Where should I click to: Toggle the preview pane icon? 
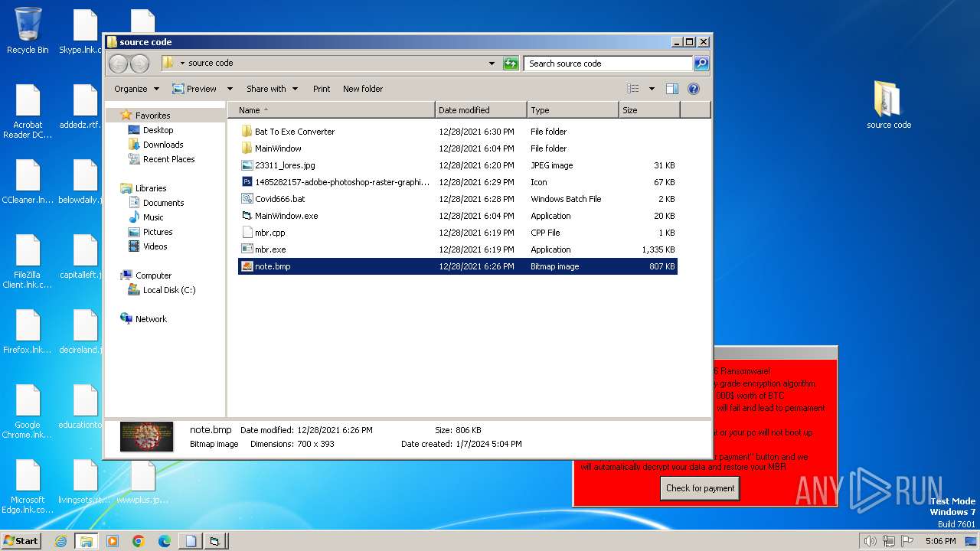point(671,89)
